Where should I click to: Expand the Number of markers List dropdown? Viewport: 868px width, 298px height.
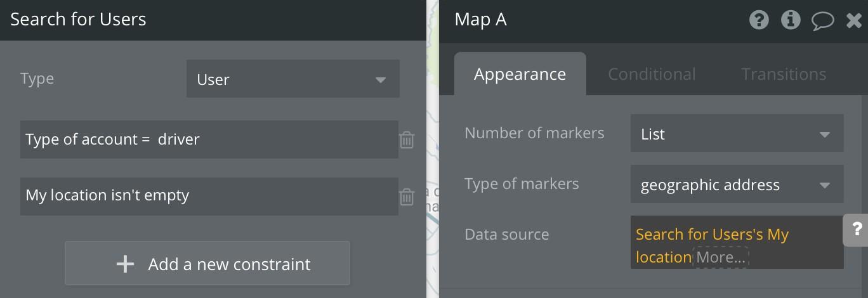[737, 133]
